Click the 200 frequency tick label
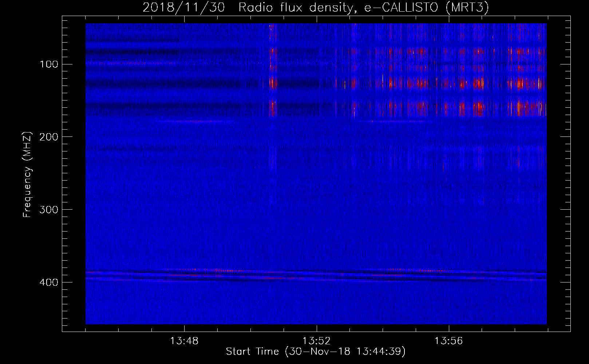 [49, 137]
